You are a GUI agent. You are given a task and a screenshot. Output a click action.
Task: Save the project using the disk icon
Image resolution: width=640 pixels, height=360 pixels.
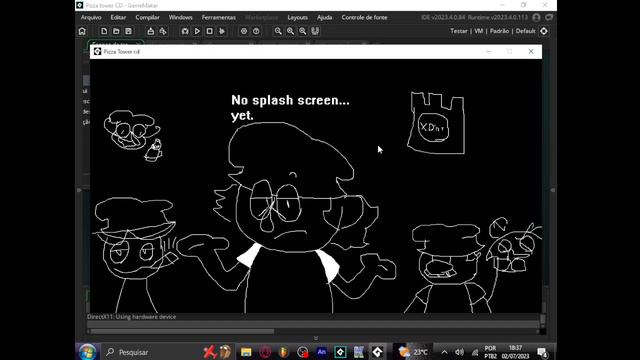click(x=128, y=31)
